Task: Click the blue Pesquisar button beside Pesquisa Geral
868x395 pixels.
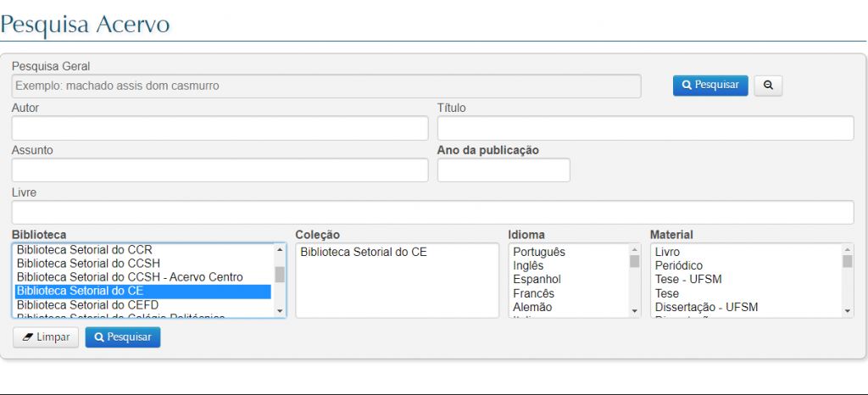Action: coord(710,86)
